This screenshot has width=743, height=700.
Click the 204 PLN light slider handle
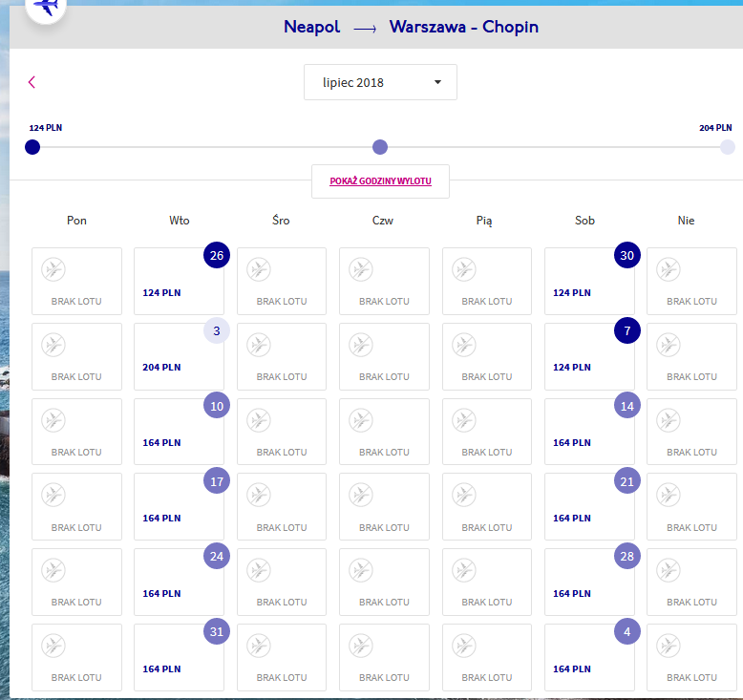pos(728,147)
